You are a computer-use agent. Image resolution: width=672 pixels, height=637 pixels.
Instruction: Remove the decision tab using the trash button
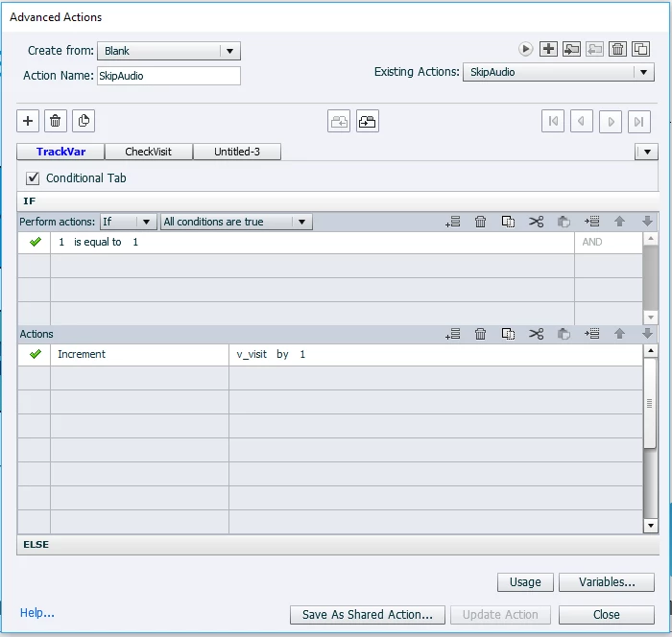(56, 121)
